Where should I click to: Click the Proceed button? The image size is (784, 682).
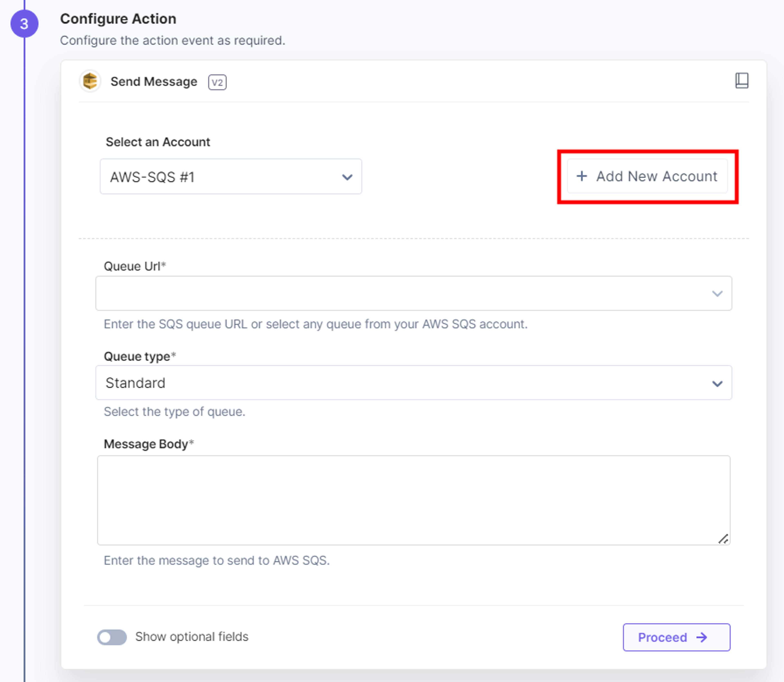click(676, 637)
